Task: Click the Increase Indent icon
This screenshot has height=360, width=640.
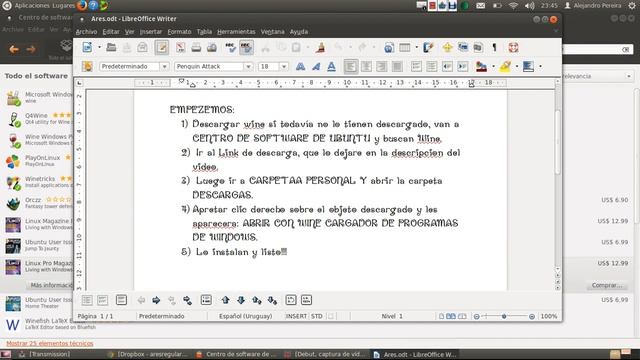Action: pos(462,66)
